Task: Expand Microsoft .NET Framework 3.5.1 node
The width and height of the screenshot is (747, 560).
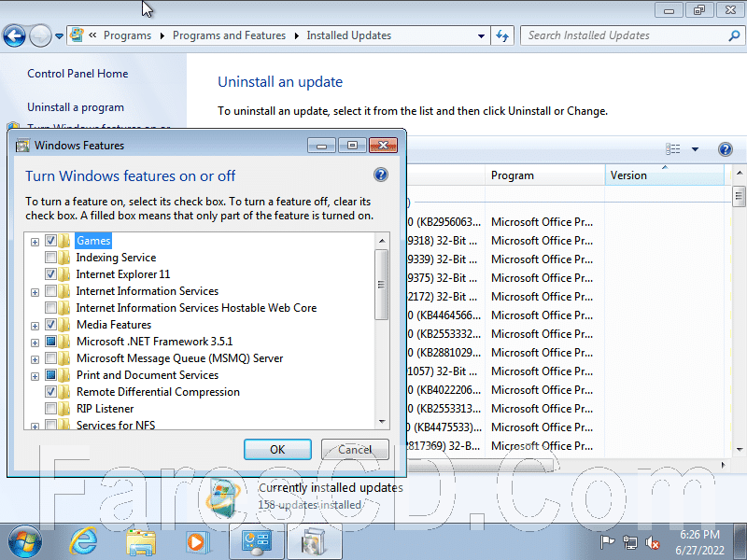Action: 35,343
